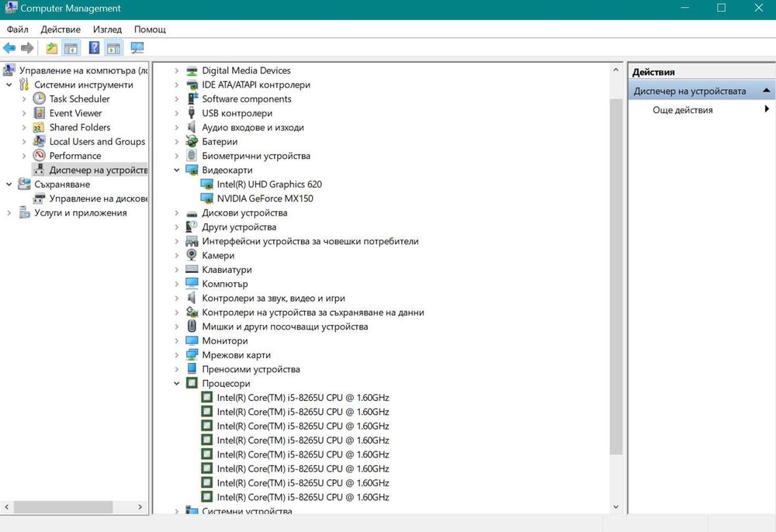The height and width of the screenshot is (532, 776).
Task: Click the Shared Folders icon
Action: pyautogui.click(x=39, y=127)
